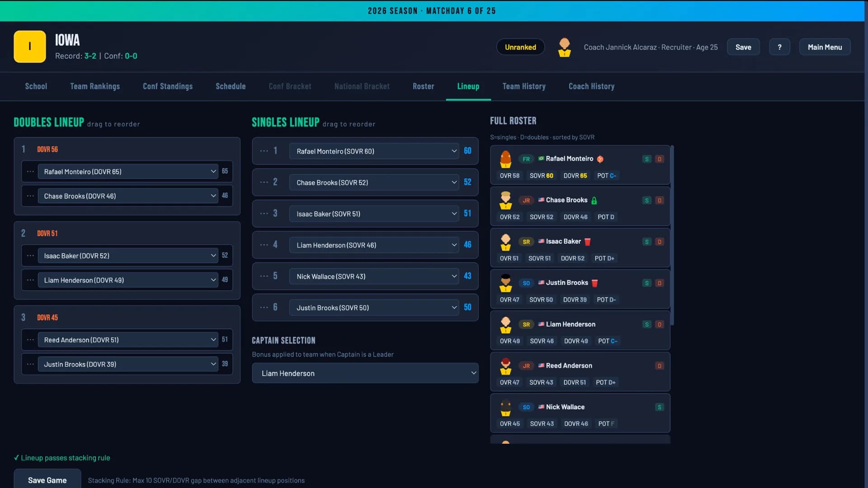Toggle the S singles badge for Rafael Monteiro

coord(646,159)
